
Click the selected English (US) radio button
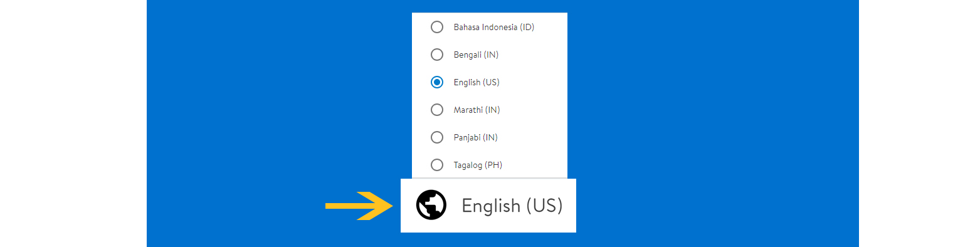click(437, 82)
